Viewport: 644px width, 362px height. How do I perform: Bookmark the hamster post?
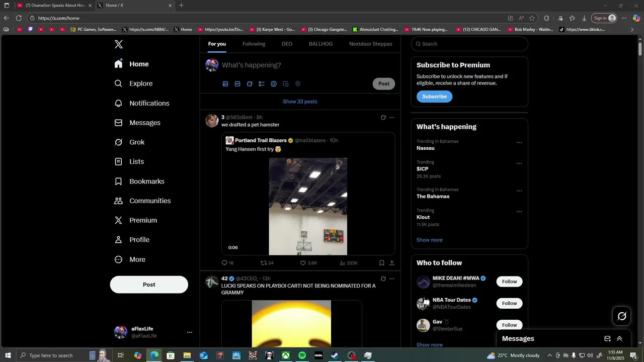click(381, 263)
